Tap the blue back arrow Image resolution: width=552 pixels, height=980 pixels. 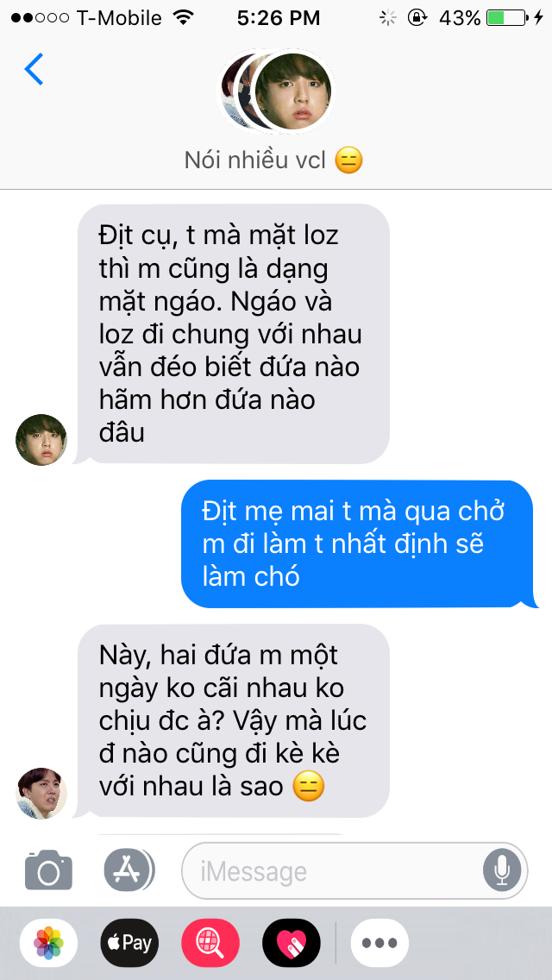[x=34, y=69]
